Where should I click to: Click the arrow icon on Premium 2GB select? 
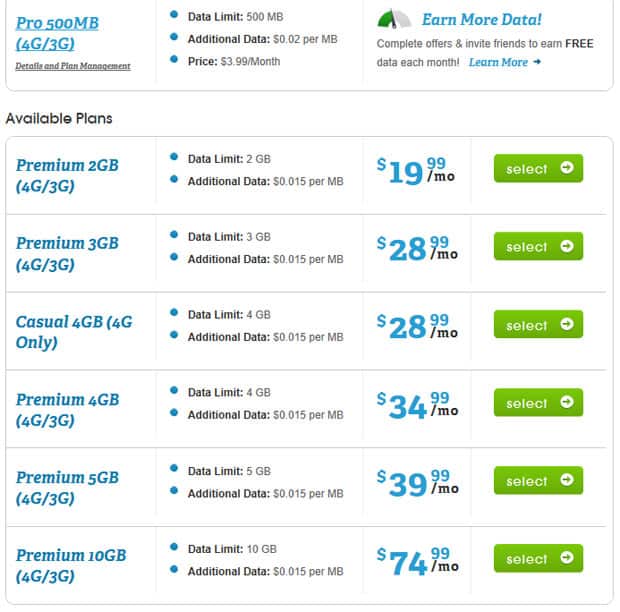click(567, 168)
